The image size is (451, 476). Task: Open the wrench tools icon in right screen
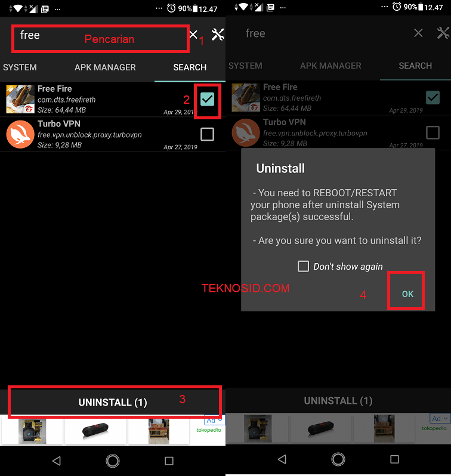[x=443, y=33]
